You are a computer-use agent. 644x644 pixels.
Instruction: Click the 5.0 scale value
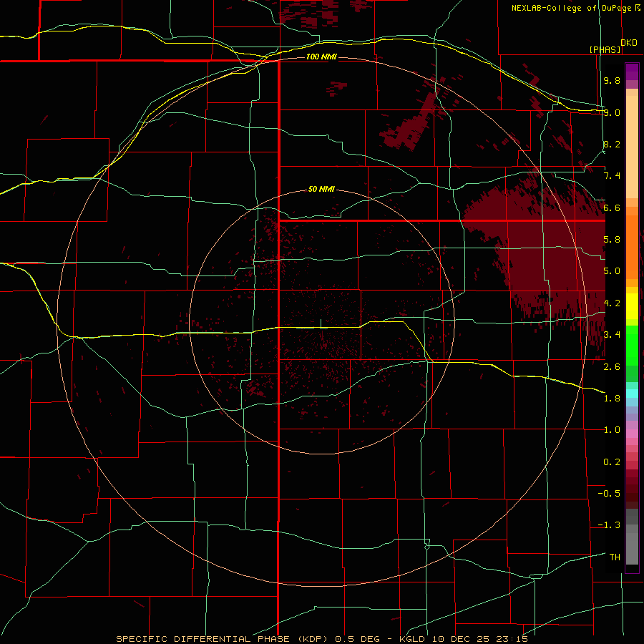[612, 271]
